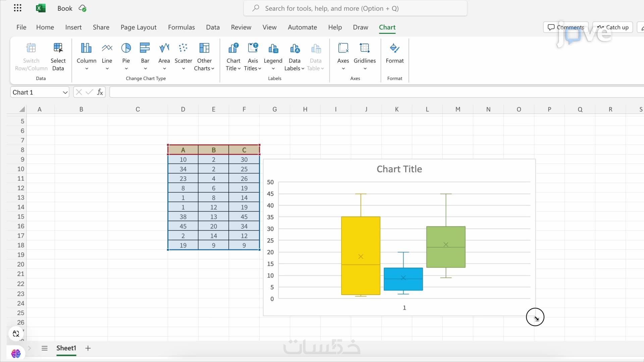Change chart type to Pie

(x=126, y=56)
